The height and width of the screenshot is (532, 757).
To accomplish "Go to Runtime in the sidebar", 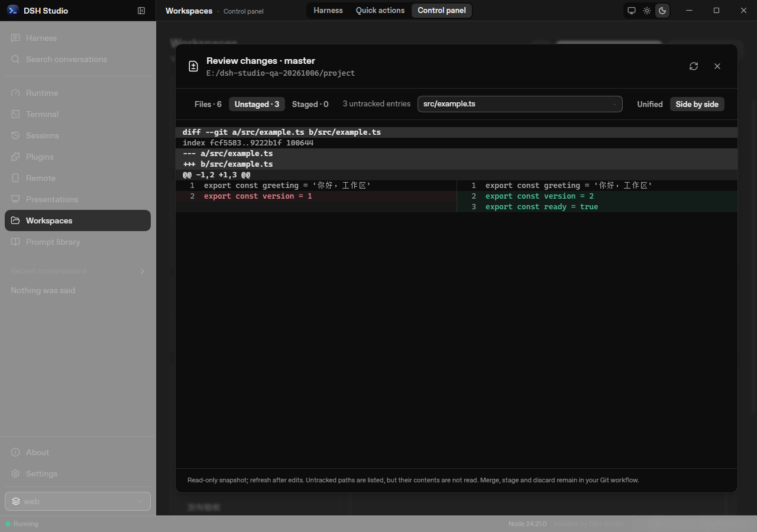I will 77,93.
